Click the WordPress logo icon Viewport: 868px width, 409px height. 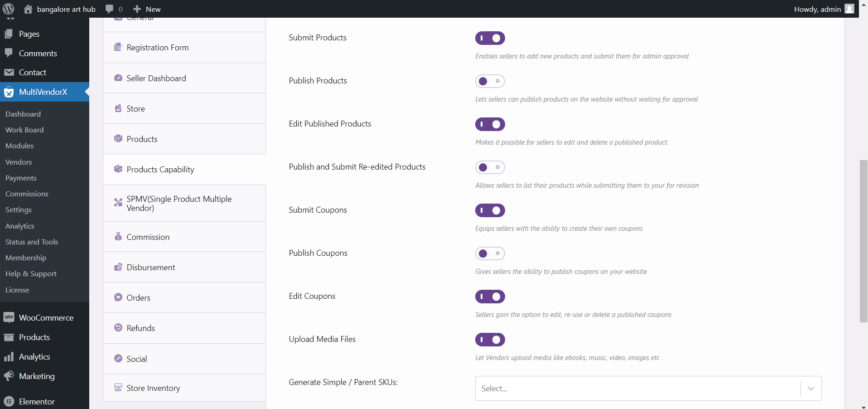point(9,9)
